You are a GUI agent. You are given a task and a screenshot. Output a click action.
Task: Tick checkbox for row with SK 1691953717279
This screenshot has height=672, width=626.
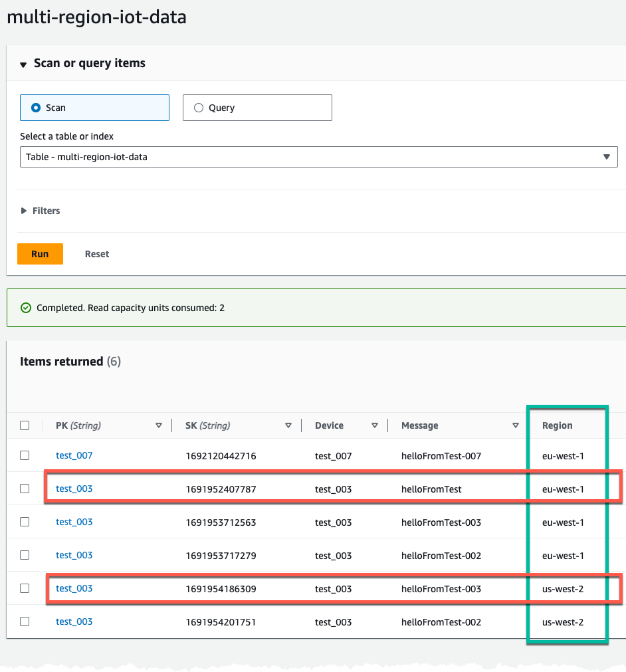click(x=25, y=555)
